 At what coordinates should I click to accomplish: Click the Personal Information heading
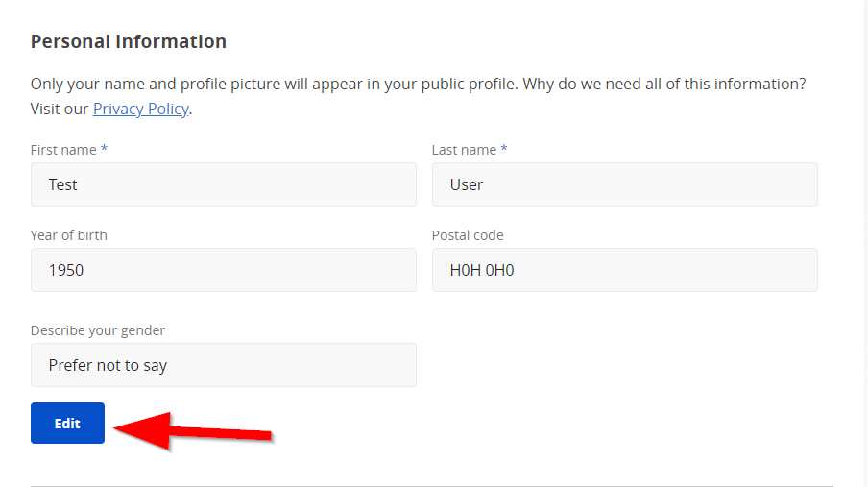[x=129, y=41]
